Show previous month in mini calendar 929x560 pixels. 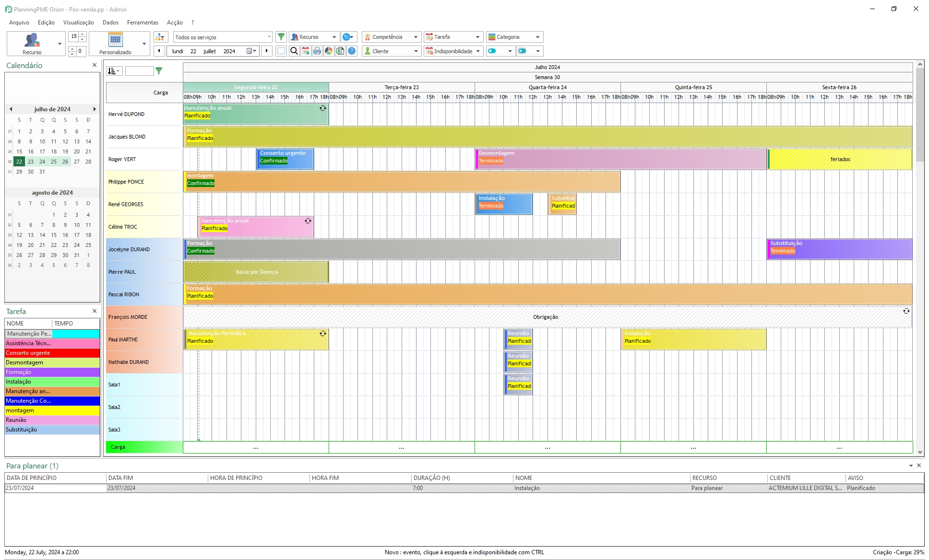(11, 109)
